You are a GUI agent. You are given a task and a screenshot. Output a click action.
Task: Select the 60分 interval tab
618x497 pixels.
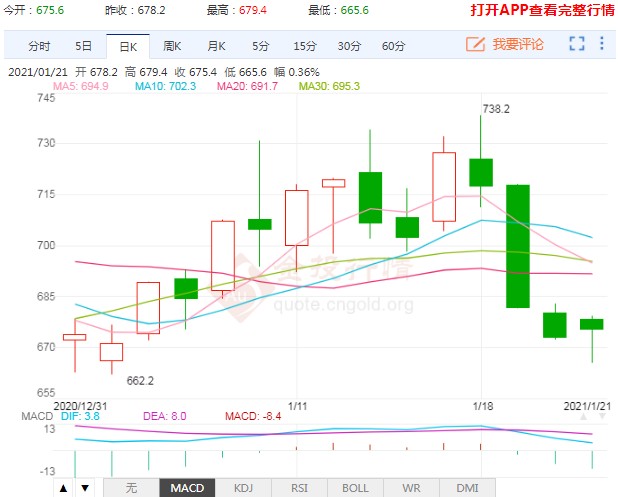pyautogui.click(x=393, y=46)
